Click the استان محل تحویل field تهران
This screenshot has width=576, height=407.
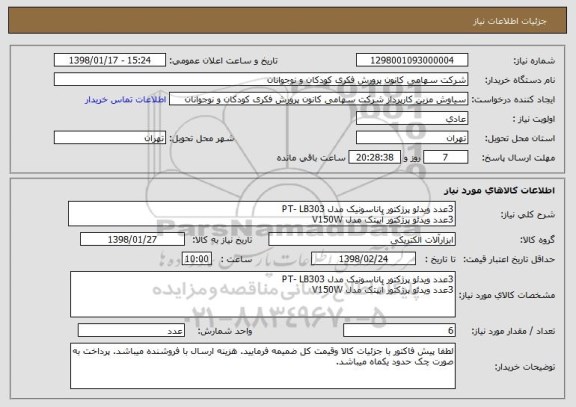[x=412, y=138]
